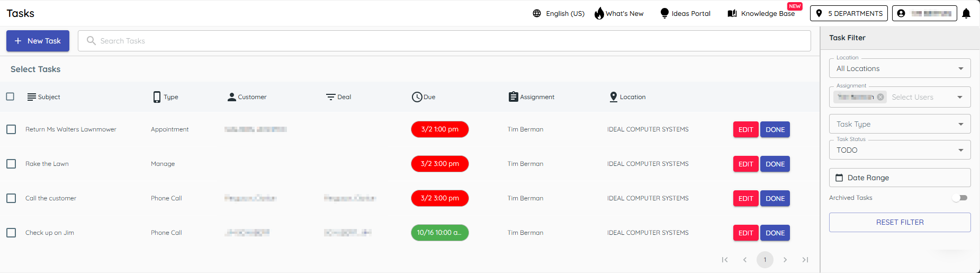Go to the next page of tasks

point(785,260)
